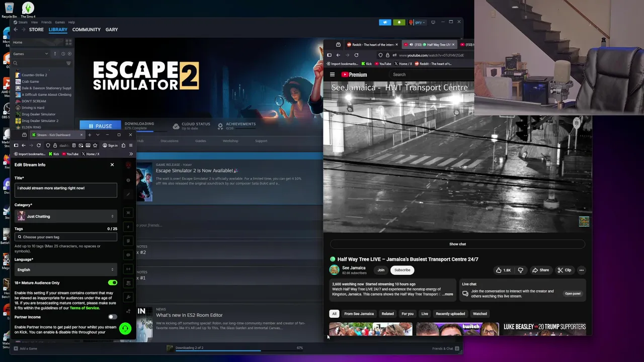
Task: Click the ready-to-play icon in Steam library
Action: point(69,54)
